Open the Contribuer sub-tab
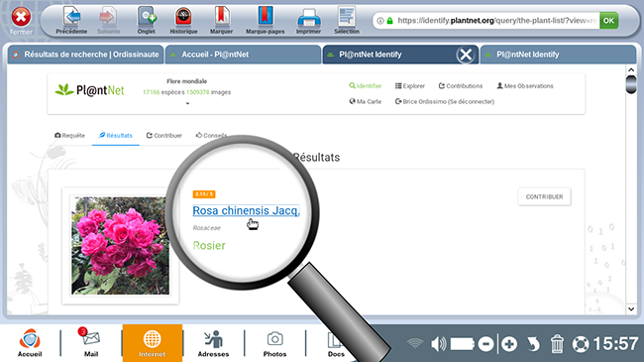 point(164,135)
